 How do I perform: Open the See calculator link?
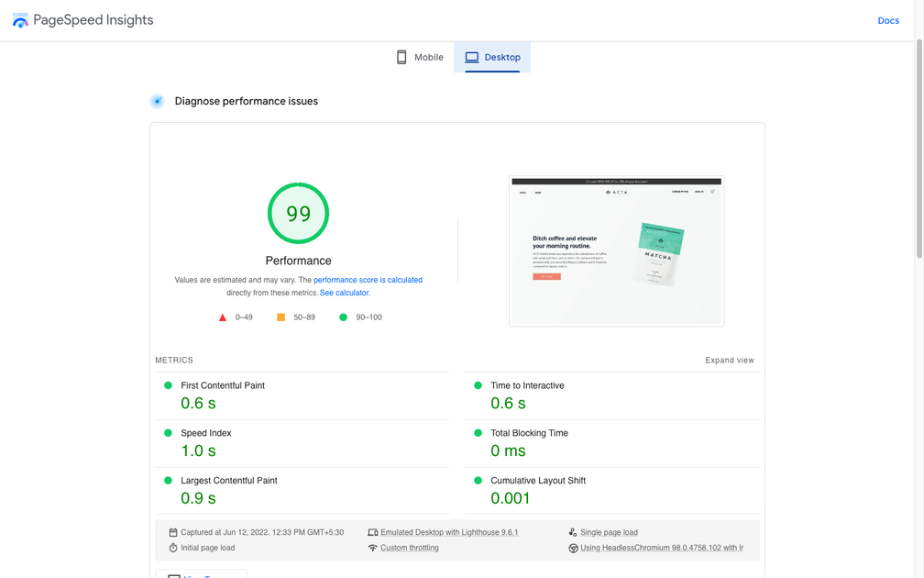click(344, 293)
